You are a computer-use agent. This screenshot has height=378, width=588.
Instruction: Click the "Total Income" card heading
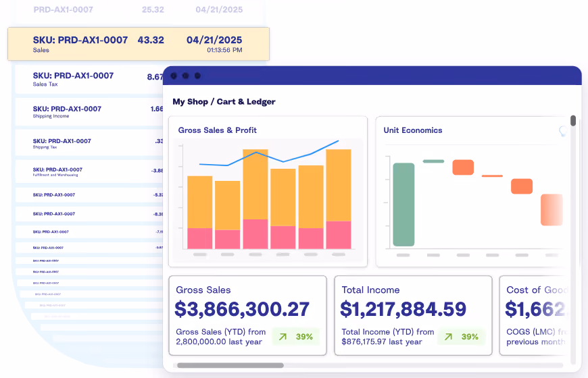pos(370,290)
